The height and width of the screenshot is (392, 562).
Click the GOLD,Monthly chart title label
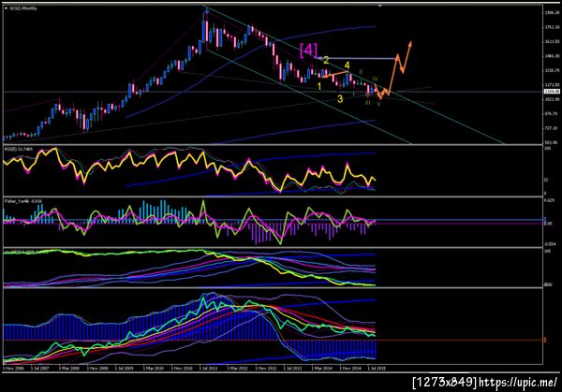point(22,8)
